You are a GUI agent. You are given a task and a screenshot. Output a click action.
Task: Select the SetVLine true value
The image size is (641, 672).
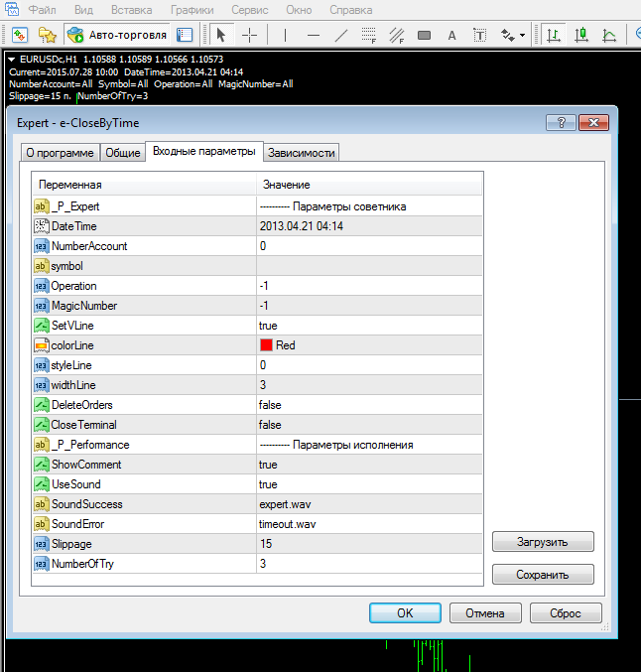(x=268, y=326)
